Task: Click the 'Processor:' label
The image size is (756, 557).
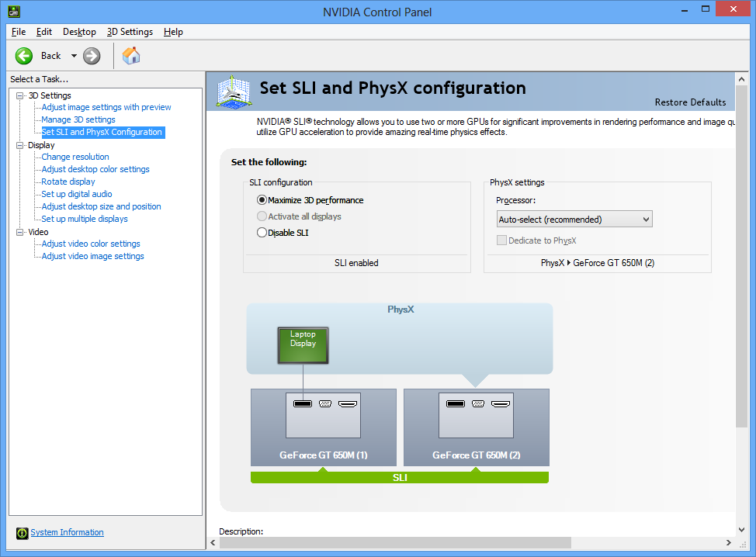Action: tap(515, 200)
